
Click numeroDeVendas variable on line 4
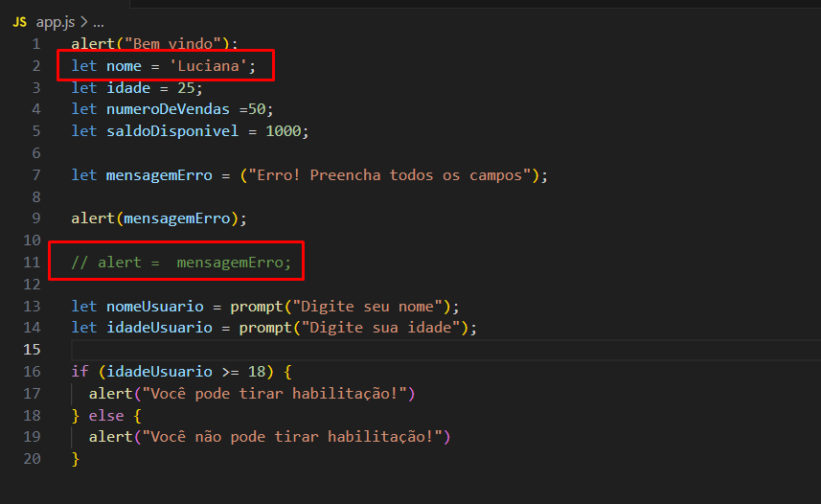coord(168,109)
